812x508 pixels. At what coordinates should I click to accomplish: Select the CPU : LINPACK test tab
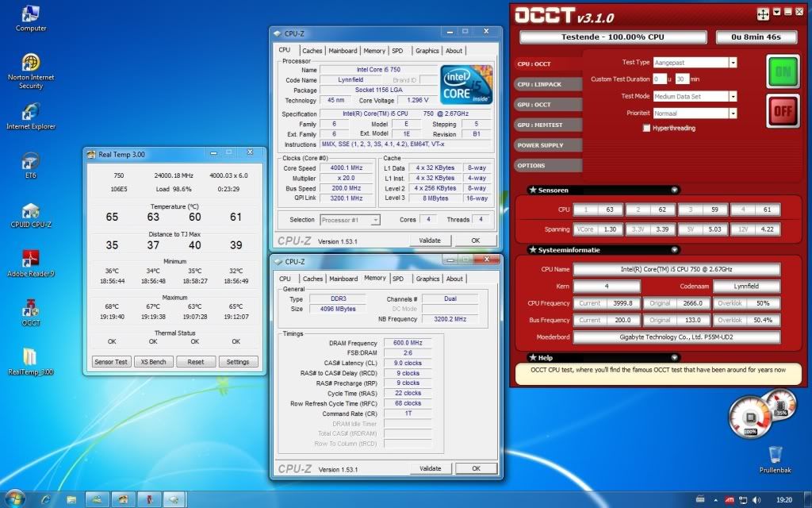547,84
